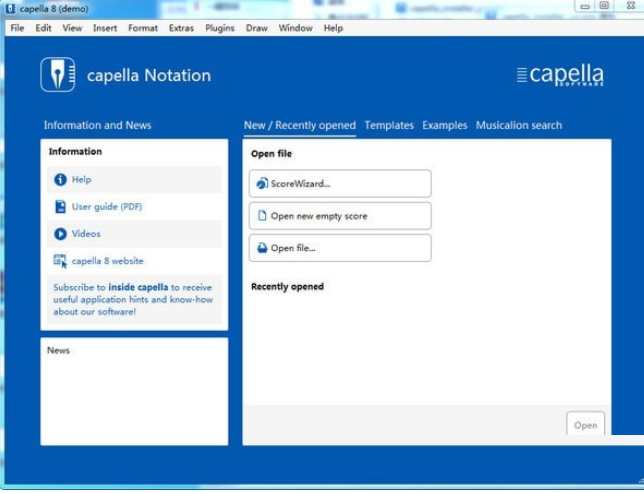Visit the capella 8 website link
Image resolution: width=644 pixels, height=493 pixels.
pos(107,261)
